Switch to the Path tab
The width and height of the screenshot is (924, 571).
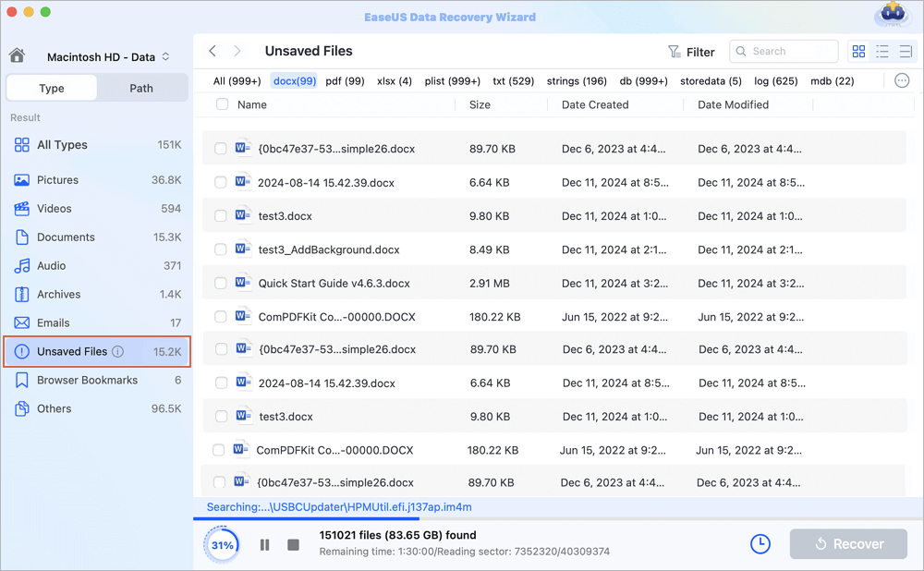pyautogui.click(x=141, y=89)
